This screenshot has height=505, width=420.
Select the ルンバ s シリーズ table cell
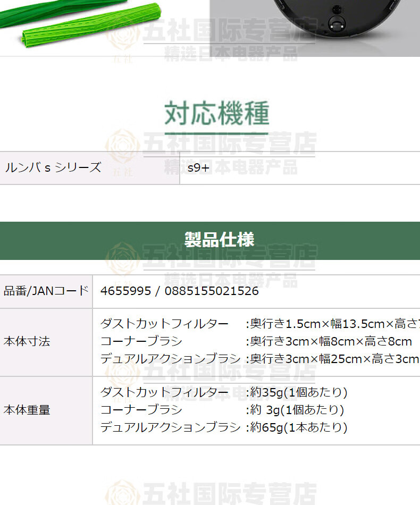pos(89,168)
